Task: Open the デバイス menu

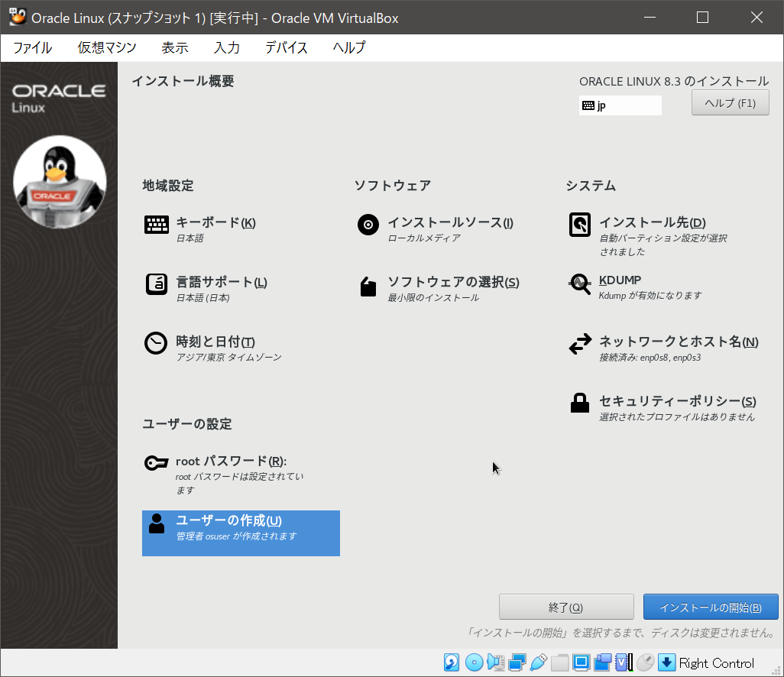Action: [287, 48]
